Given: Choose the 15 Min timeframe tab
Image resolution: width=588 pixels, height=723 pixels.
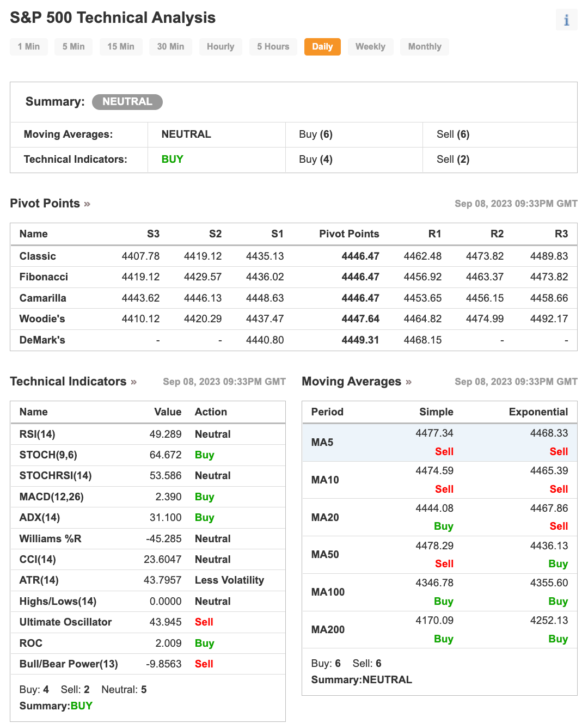Looking at the screenshot, I should click(x=121, y=47).
